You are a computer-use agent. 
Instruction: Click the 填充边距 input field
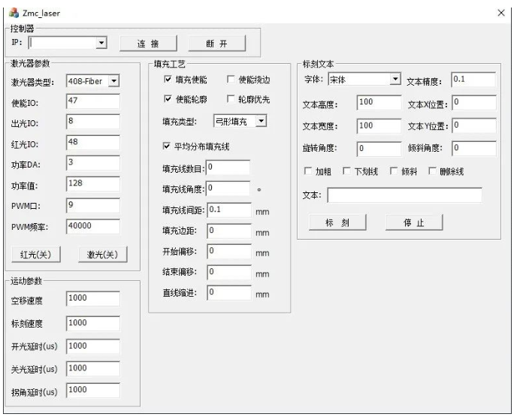pos(229,231)
